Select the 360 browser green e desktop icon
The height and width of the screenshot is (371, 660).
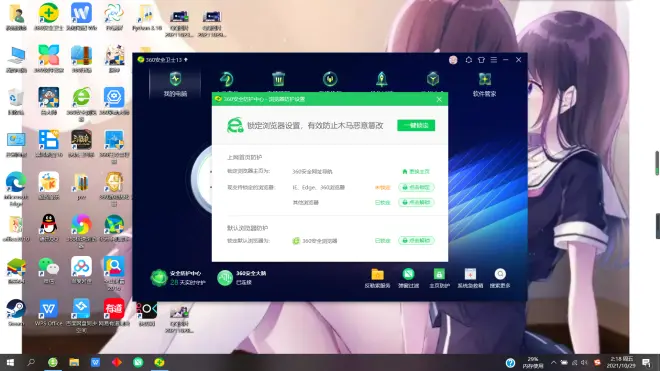(81, 104)
